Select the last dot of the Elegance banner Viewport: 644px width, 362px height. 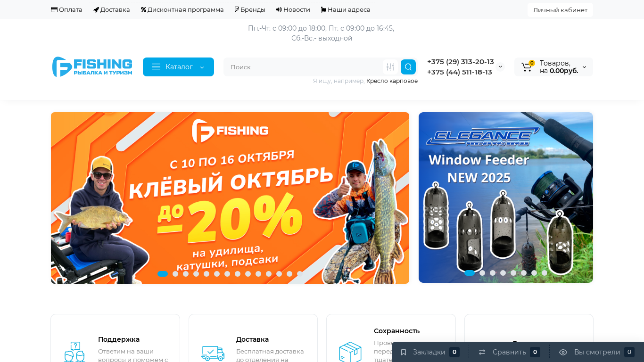[545, 273]
